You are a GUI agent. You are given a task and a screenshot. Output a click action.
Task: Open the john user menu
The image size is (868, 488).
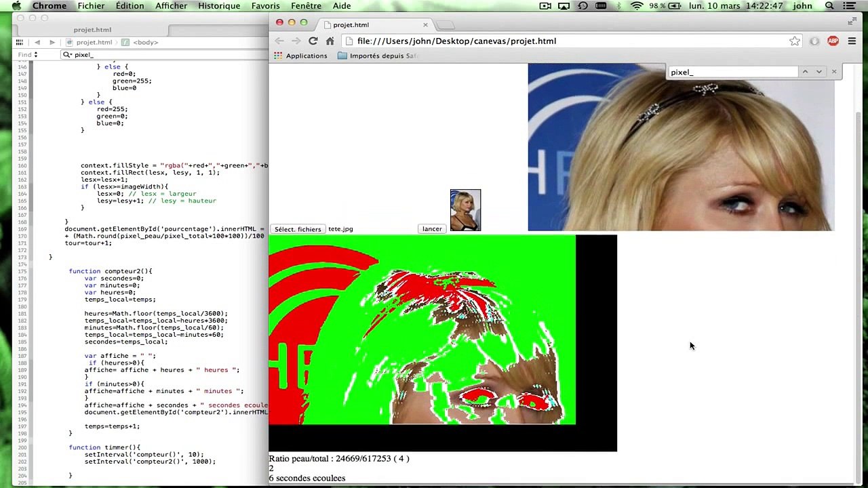click(x=803, y=6)
